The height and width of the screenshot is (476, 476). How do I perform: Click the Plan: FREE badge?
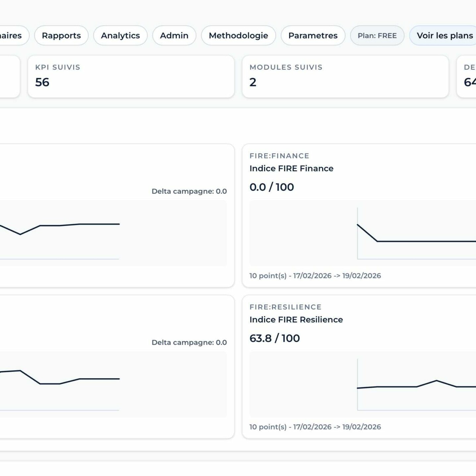click(x=377, y=35)
